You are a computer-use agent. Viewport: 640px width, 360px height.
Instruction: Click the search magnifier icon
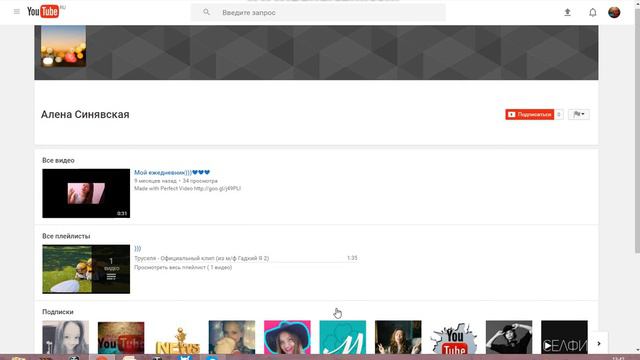tap(207, 12)
